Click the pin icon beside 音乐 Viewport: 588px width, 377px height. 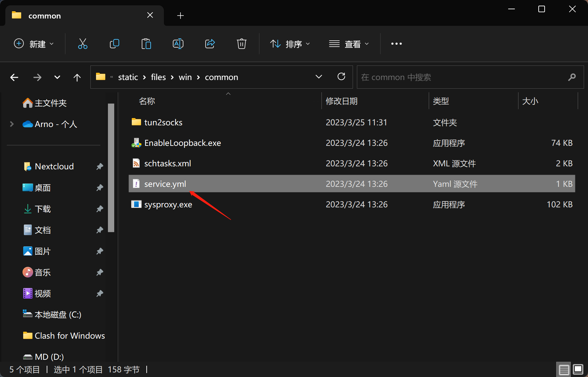[x=100, y=272]
